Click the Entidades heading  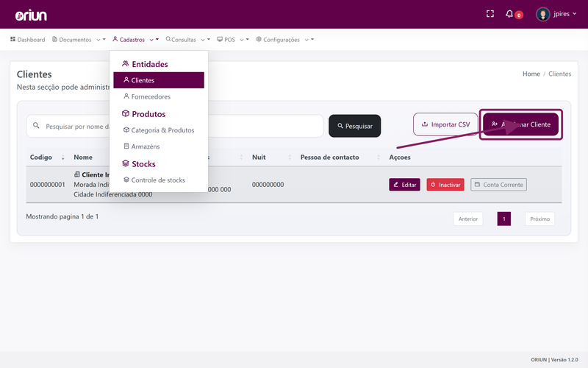tap(150, 64)
